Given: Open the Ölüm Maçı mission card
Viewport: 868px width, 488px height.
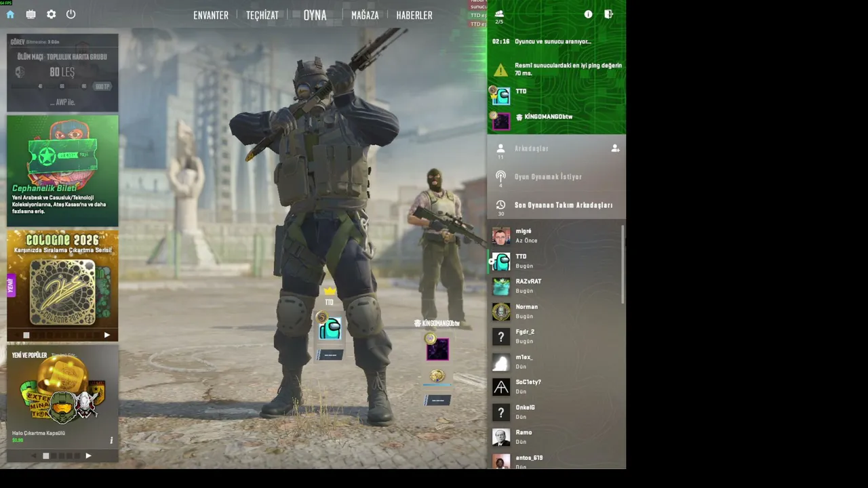Looking at the screenshot, I should pos(62,73).
